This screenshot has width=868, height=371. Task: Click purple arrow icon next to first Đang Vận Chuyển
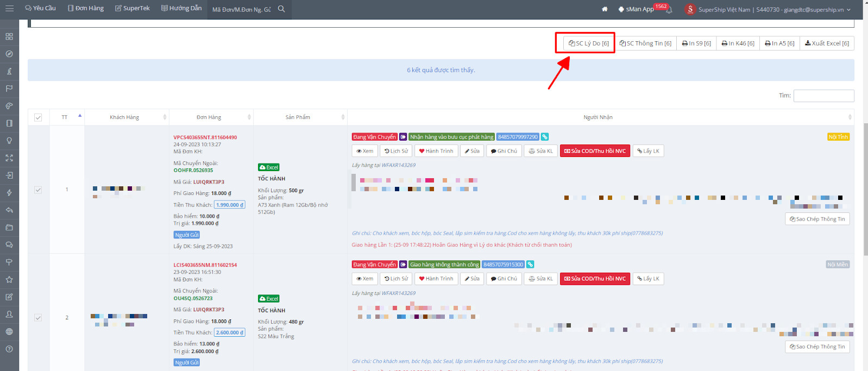(x=403, y=137)
